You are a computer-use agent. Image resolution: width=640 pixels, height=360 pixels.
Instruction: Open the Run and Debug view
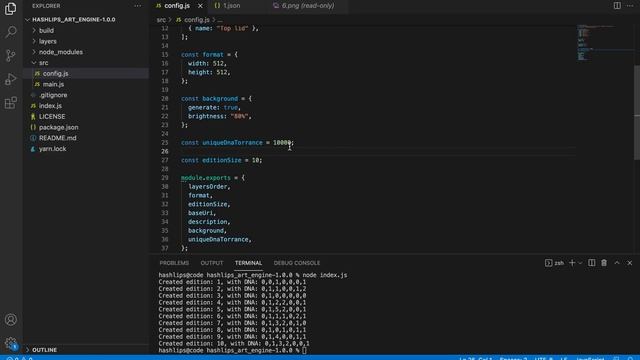(11, 79)
